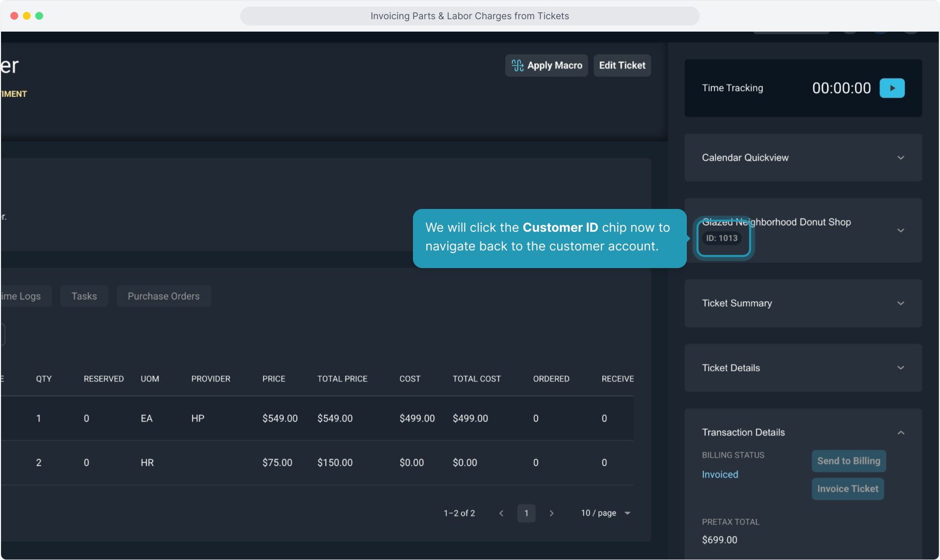Open the 10 / page size dropdown
The height and width of the screenshot is (560, 940).
(605, 513)
